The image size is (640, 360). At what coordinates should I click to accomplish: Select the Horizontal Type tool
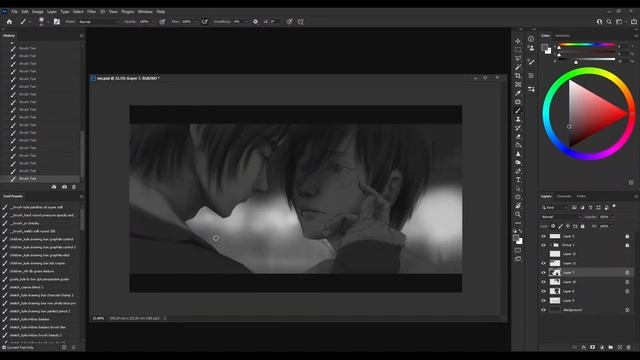click(x=518, y=180)
